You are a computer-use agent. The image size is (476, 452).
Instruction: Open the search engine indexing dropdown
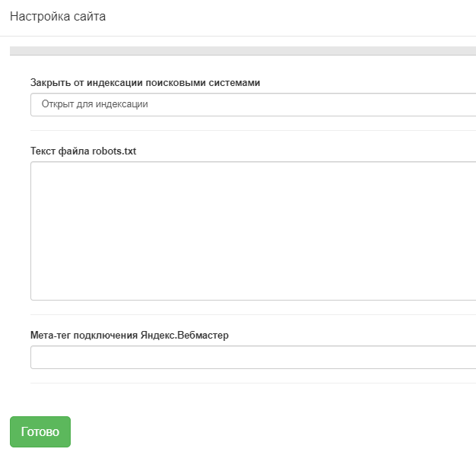(x=253, y=104)
